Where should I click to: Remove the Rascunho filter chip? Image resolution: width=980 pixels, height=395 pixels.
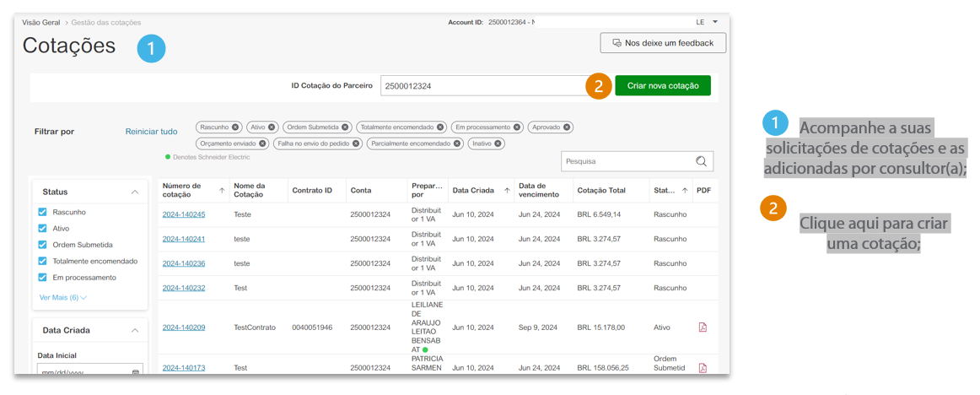point(235,127)
